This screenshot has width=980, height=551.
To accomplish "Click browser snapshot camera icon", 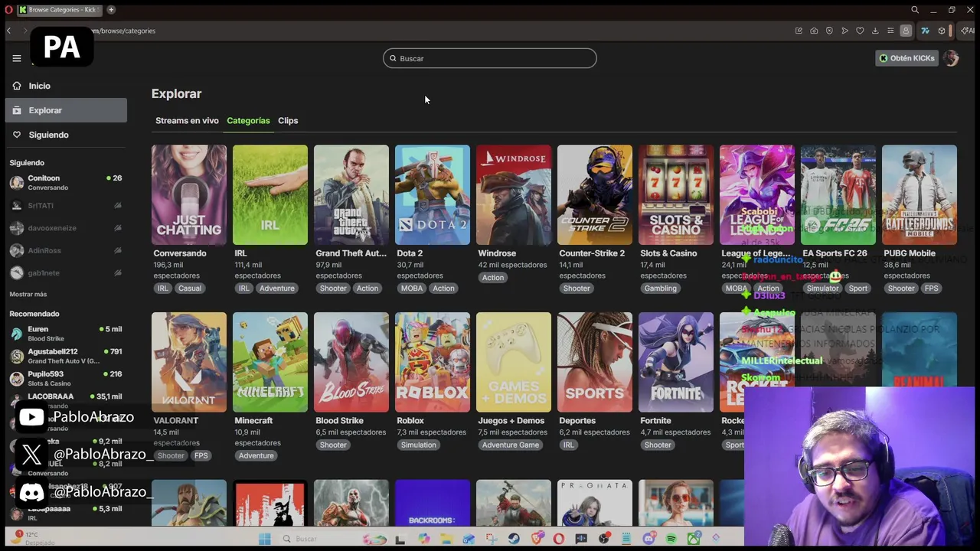I will 814,31.
